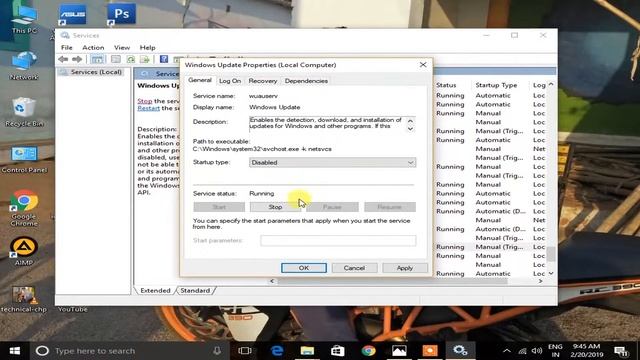
Task: Open the technical-chp desktop item
Action: point(24,299)
